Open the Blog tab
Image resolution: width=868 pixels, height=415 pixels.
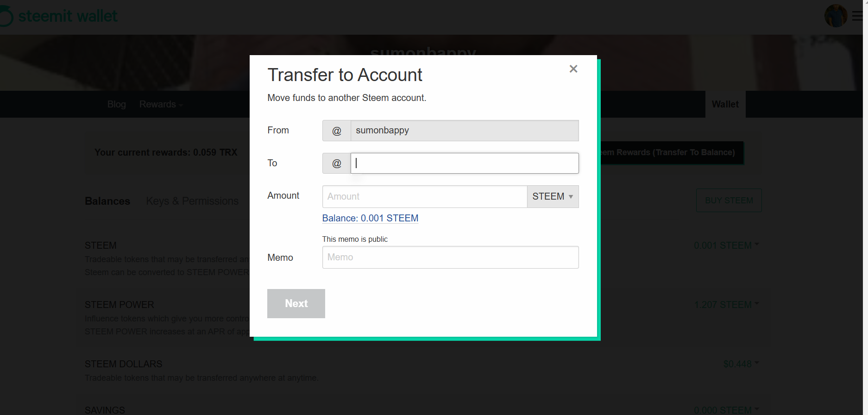117,104
